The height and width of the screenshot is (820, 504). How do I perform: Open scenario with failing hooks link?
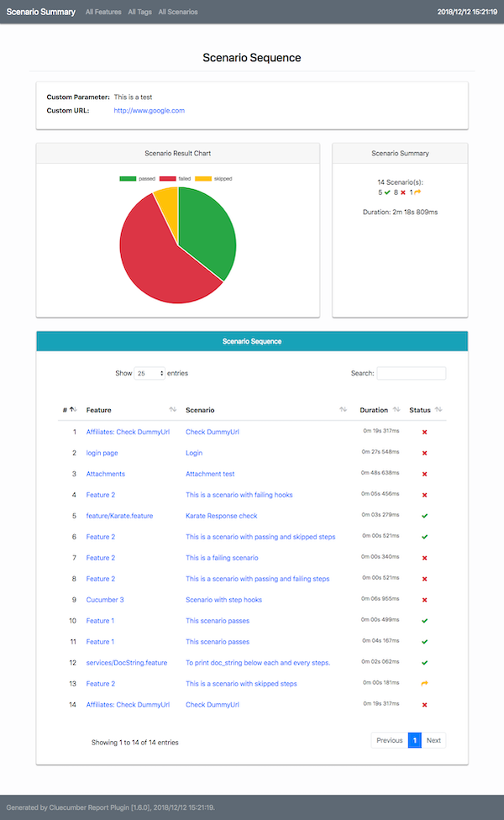click(239, 495)
